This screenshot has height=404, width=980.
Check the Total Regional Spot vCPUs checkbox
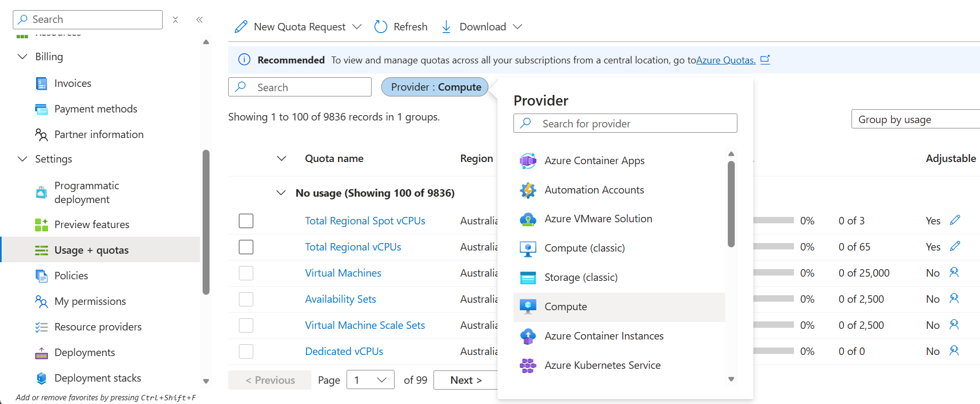(246, 221)
